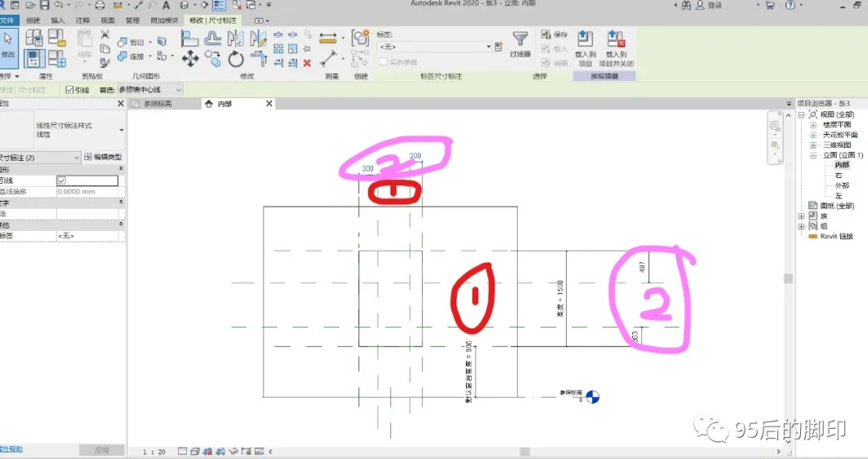Open the 创建 ribbon tab
868x459 pixels.
(x=33, y=20)
